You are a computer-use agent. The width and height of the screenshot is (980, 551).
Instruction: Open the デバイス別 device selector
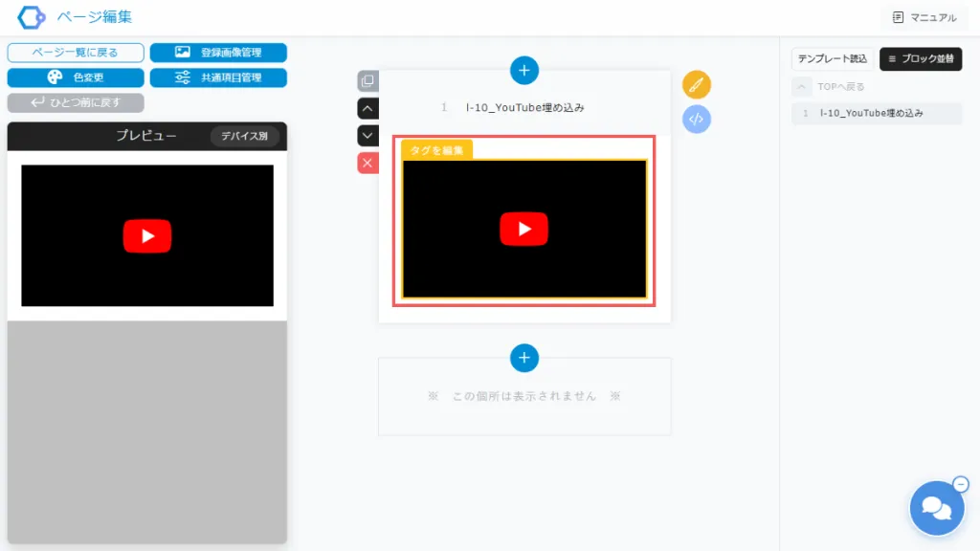[245, 136]
